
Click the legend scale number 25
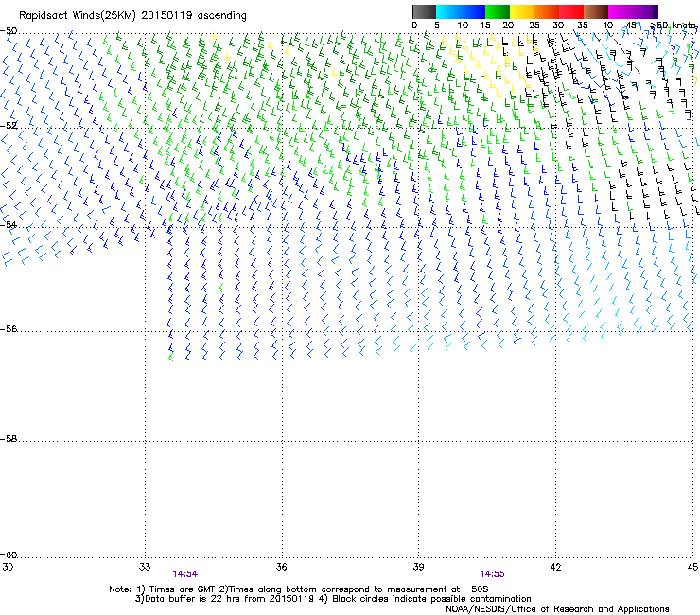click(x=534, y=26)
